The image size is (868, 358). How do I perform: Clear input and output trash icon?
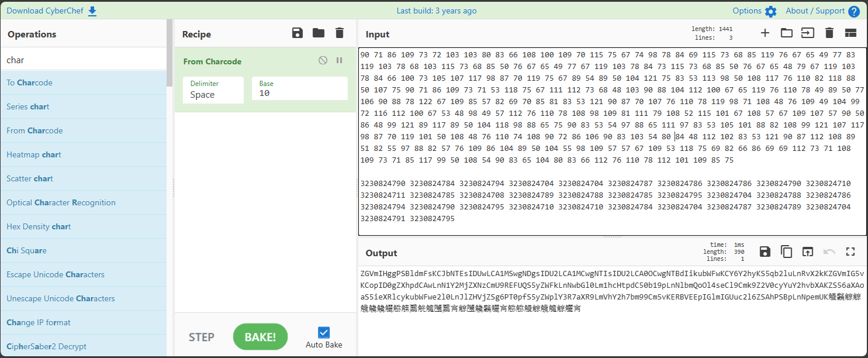pos(829,33)
